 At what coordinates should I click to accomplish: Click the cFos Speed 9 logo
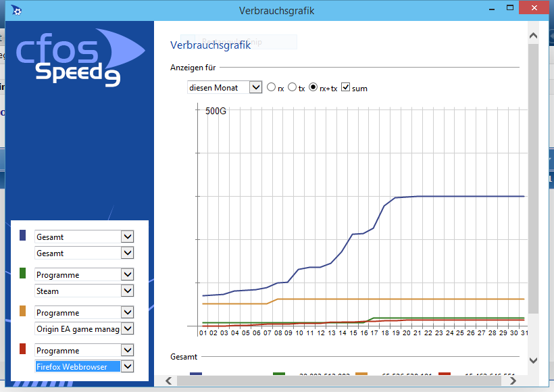80,57
